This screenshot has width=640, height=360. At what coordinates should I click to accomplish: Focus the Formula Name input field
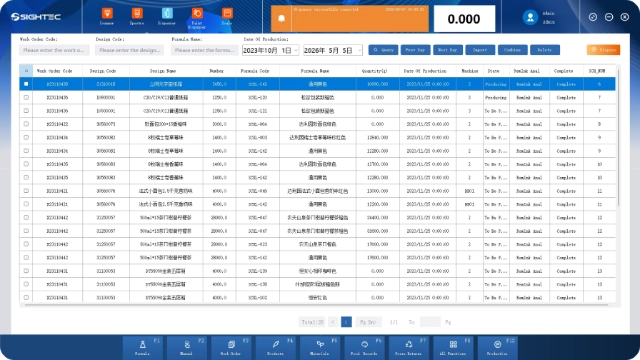(x=204, y=50)
